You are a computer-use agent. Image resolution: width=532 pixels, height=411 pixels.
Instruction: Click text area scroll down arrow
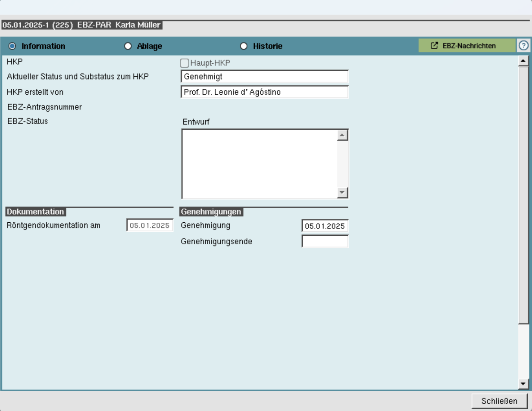[x=342, y=193]
